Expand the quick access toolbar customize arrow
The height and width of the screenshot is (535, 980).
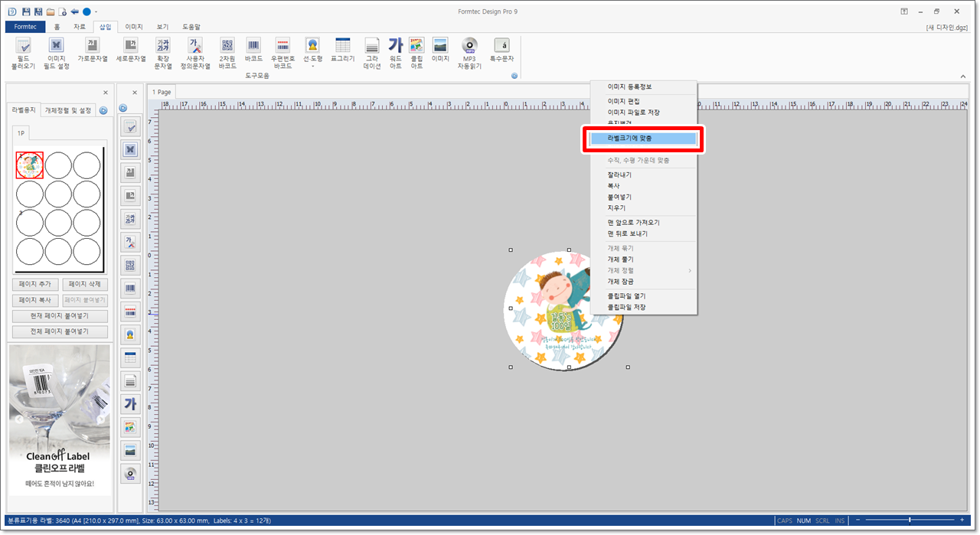tap(96, 11)
